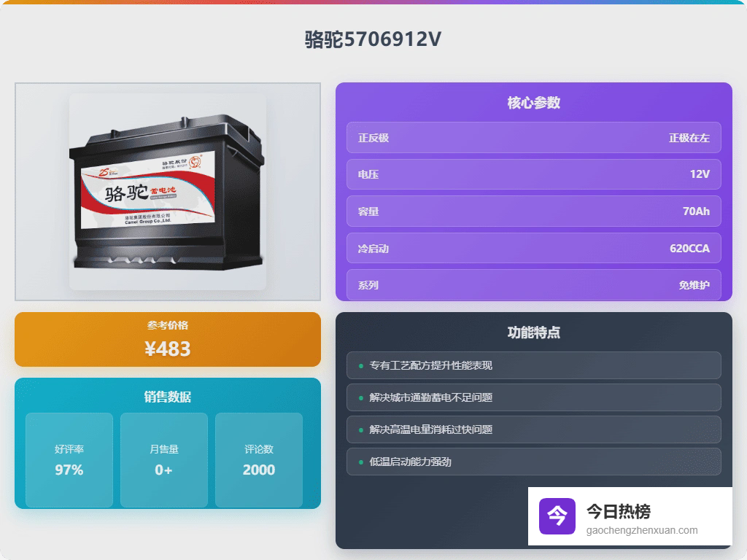Click the 解决城市通勤蓄电不足问题 feature item
This screenshot has width=747, height=560.
click(533, 397)
